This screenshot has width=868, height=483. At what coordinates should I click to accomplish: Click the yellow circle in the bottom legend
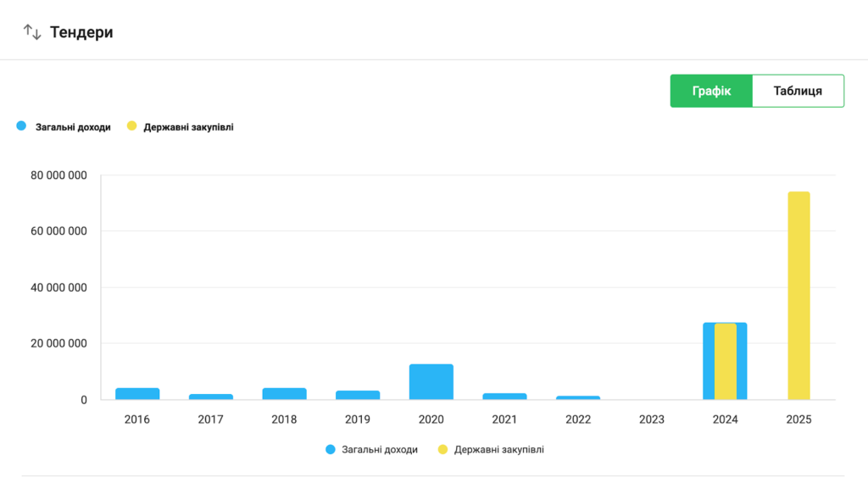pyautogui.click(x=442, y=449)
